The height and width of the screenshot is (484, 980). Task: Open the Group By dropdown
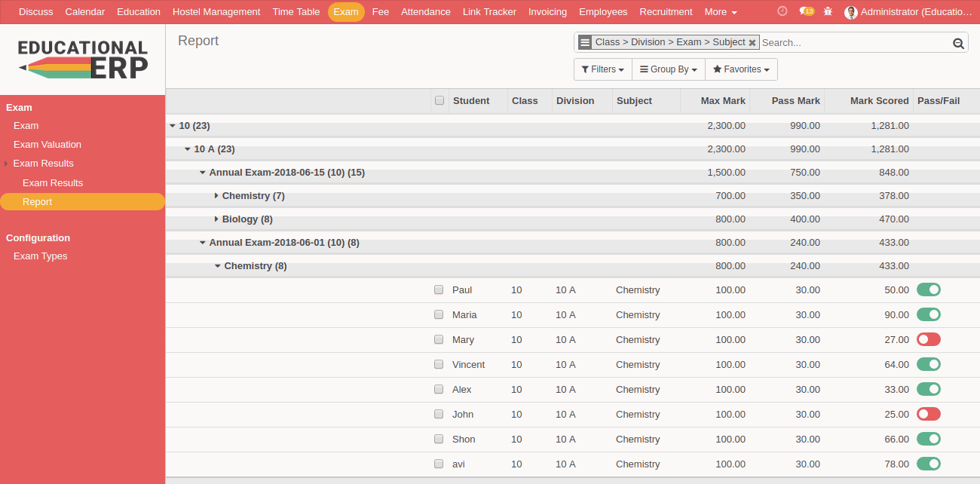668,69
